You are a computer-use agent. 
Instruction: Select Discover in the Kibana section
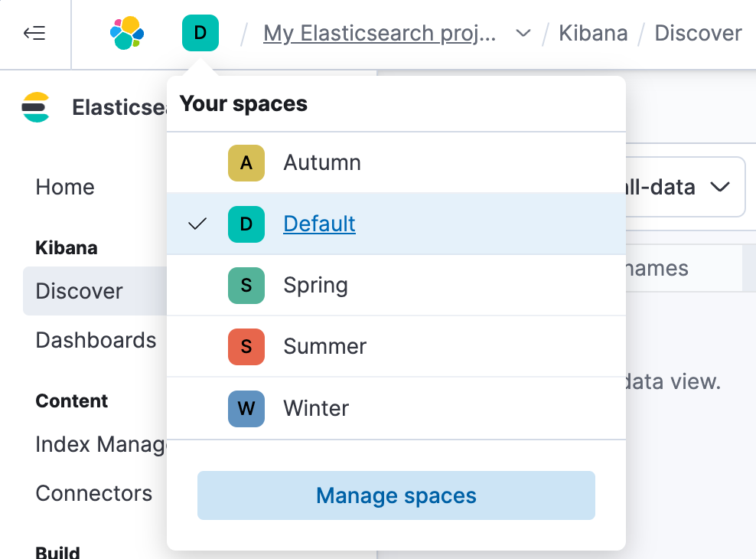click(79, 291)
